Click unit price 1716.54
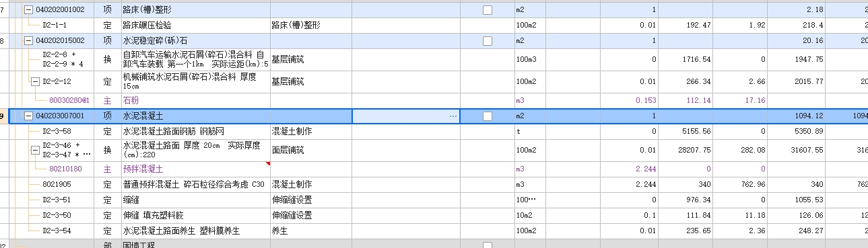Screen dimensions: 868x248 [696, 59]
